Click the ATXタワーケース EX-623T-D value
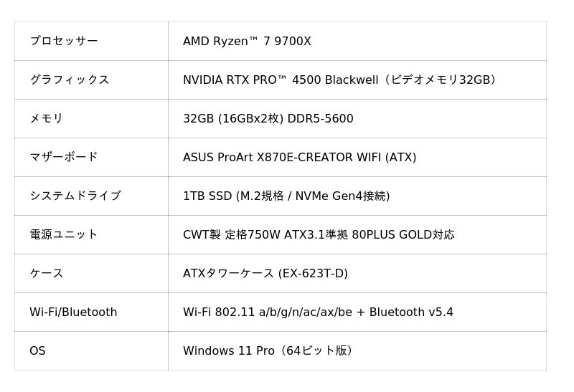The image size is (574, 392). click(x=265, y=274)
